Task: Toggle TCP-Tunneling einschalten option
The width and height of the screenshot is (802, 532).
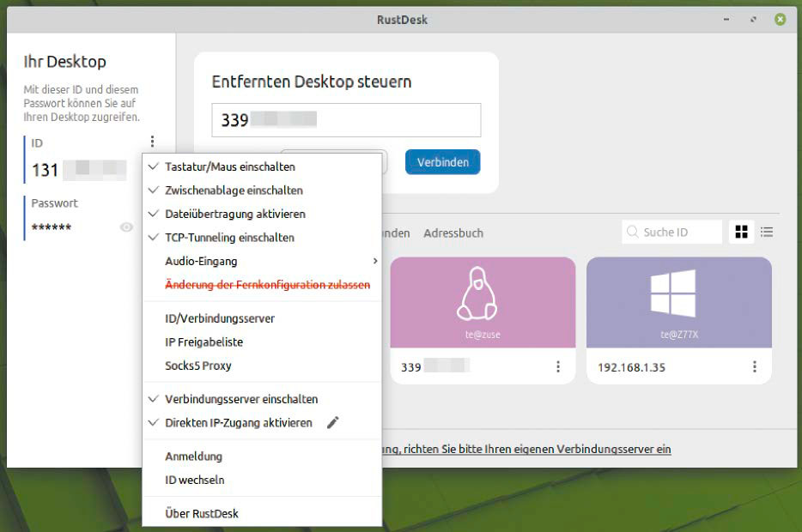Action: coord(263,237)
